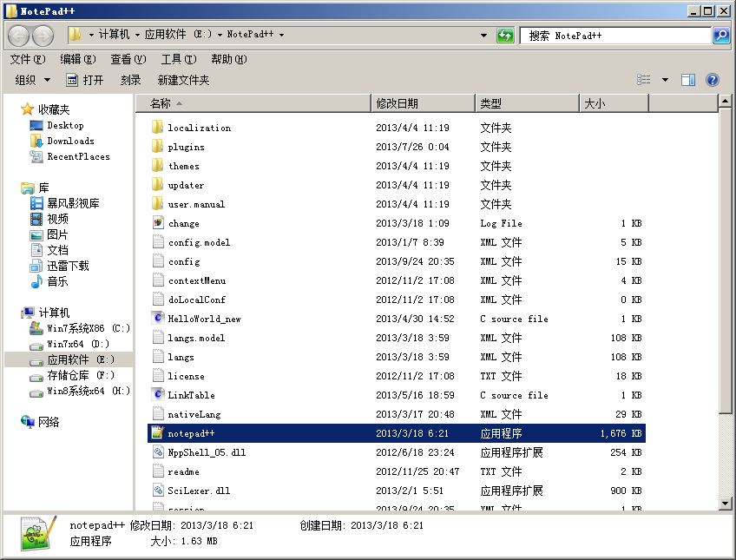Image resolution: width=736 pixels, height=560 pixels.
Task: Click the 打开 toolbar button
Action: tap(85, 80)
